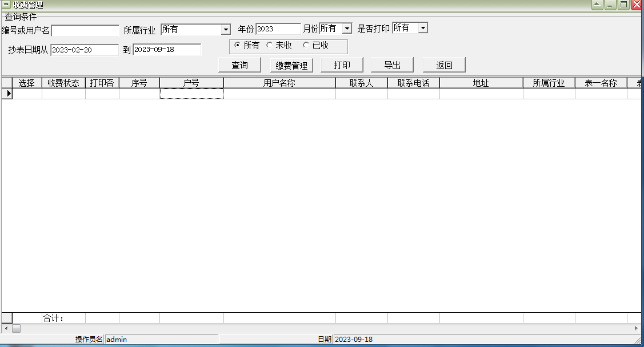
Task: Click the horizontal scrollbar right arrow
Action: tap(636, 329)
